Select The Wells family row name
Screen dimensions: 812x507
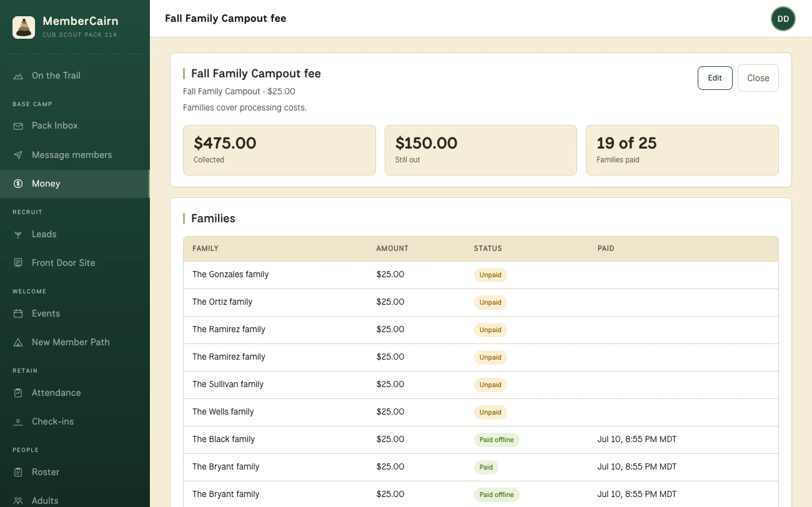coord(223,412)
